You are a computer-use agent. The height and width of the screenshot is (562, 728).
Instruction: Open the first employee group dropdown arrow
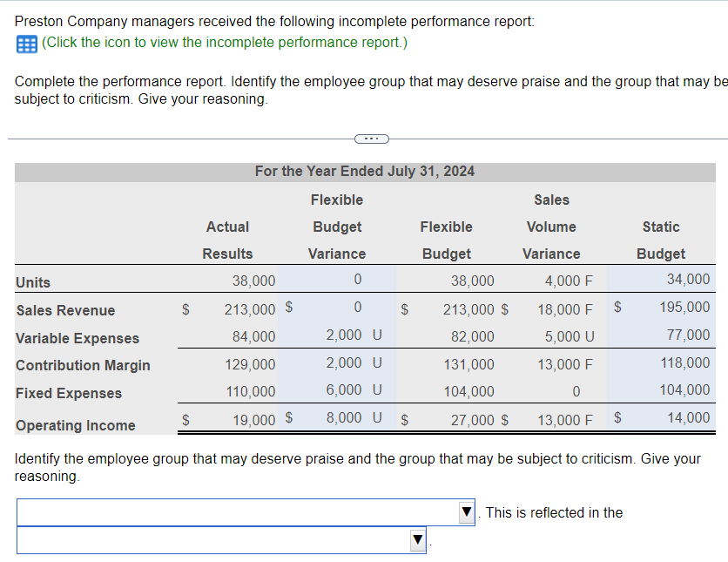click(x=467, y=512)
